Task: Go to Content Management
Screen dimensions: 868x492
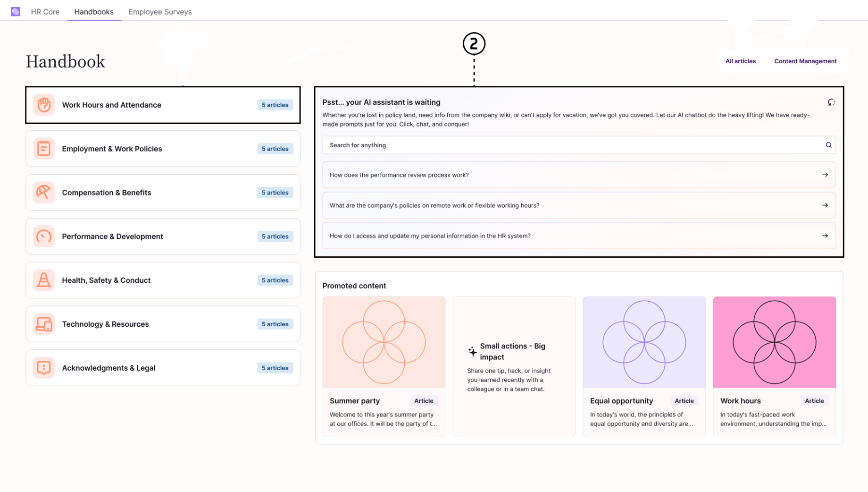Action: tap(805, 61)
